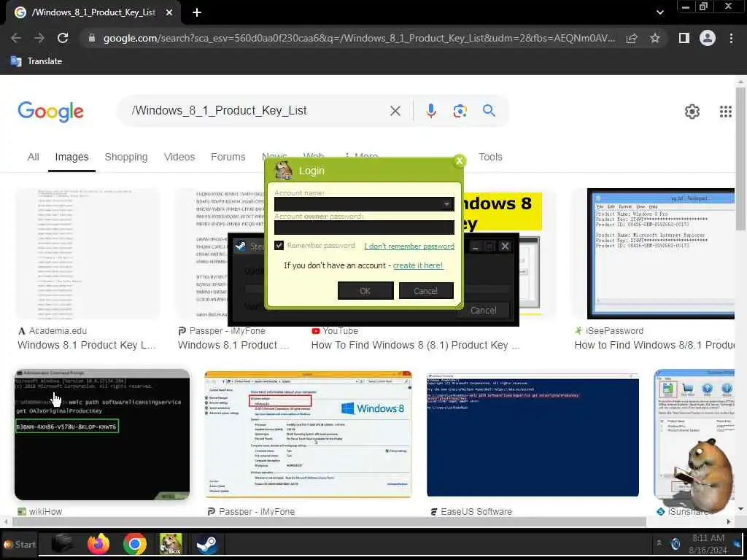This screenshot has width=747, height=560.
Task: Open the iSeePassword Notepad screenshot thumbnail
Action: [661, 254]
